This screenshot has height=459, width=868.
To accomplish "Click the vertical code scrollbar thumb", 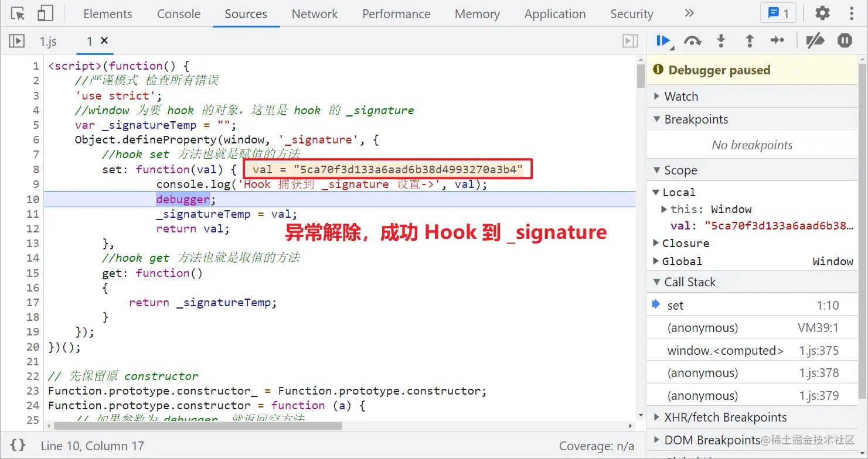I will pyautogui.click(x=641, y=76).
